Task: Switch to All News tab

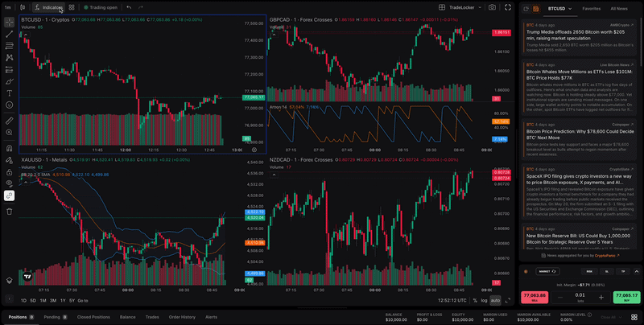Action: 618,9
